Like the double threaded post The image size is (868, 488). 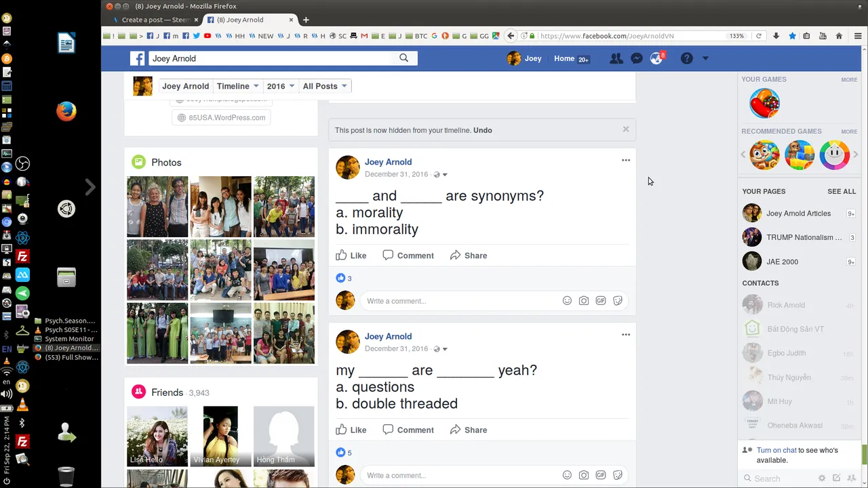click(351, 430)
